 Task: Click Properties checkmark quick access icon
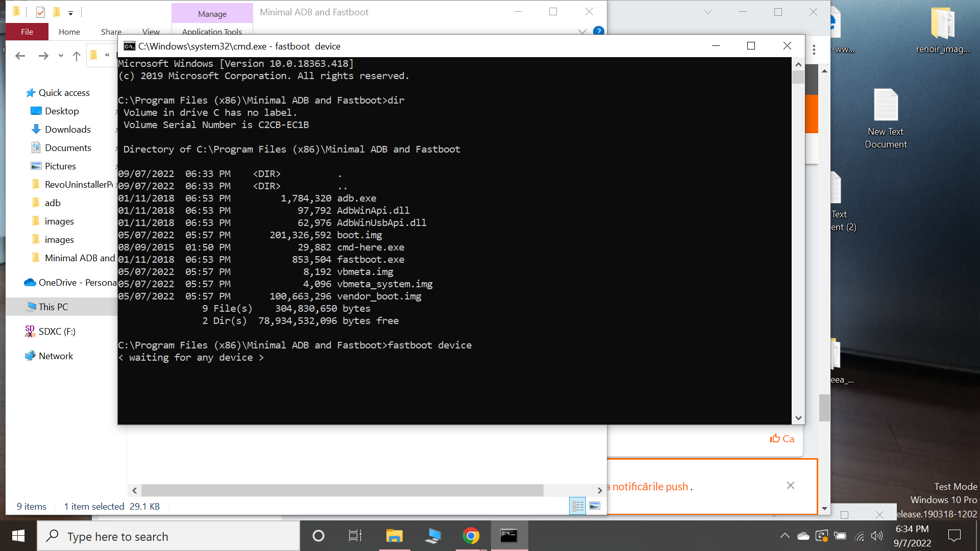40,12
